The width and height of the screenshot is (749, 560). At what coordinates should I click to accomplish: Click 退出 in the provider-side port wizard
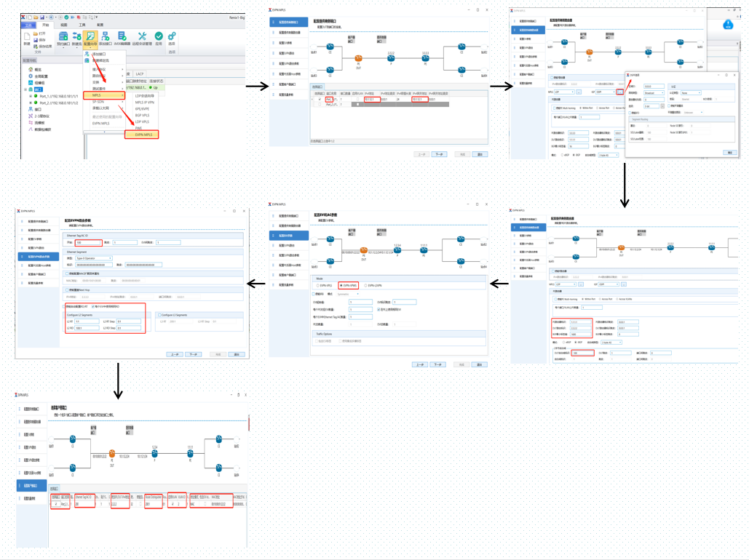(480, 154)
